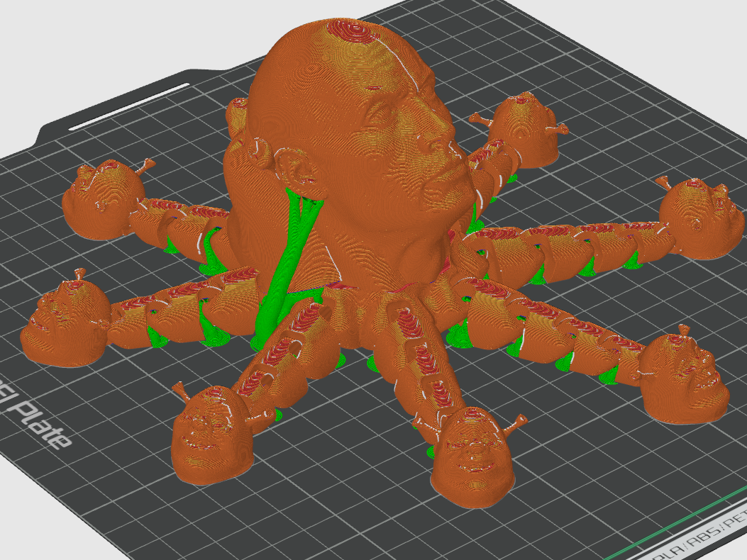This screenshot has width=747, height=560.
Task: Click the red top-surface patch on the big head's crown
Action: point(352,33)
